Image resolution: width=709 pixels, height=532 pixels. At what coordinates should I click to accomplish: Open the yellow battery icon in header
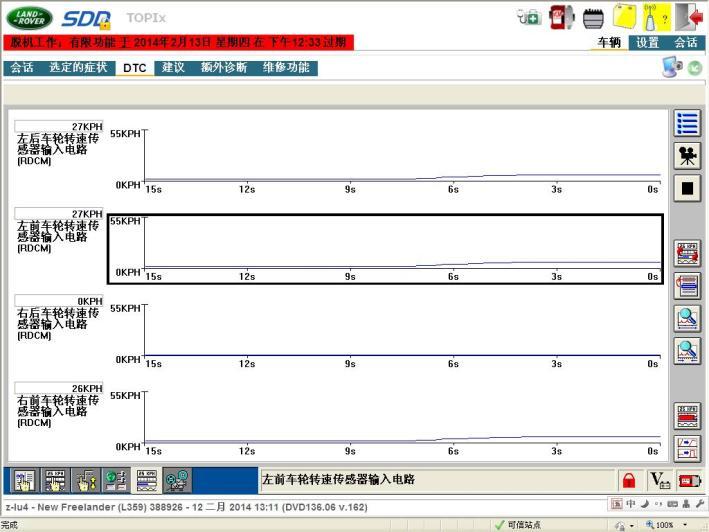(x=624, y=17)
